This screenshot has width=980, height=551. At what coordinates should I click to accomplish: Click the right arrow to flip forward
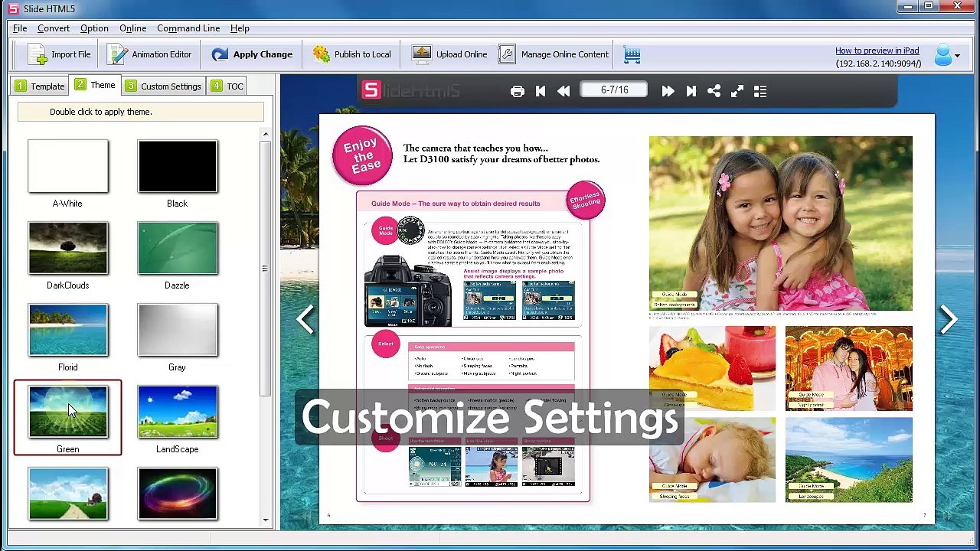949,319
